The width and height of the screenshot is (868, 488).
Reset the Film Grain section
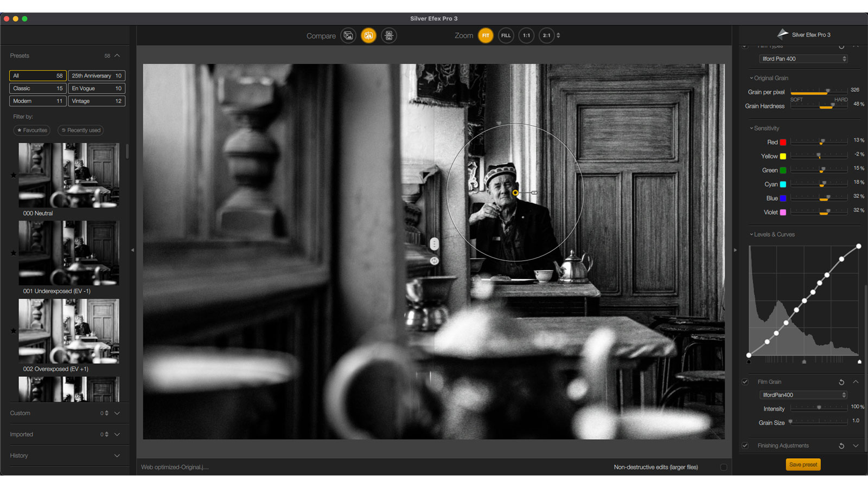841,382
